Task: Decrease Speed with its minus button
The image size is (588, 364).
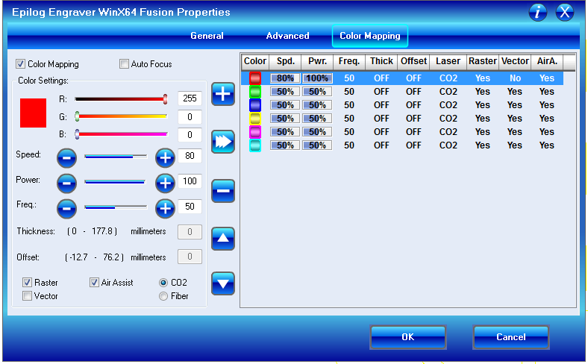Action: [66, 158]
